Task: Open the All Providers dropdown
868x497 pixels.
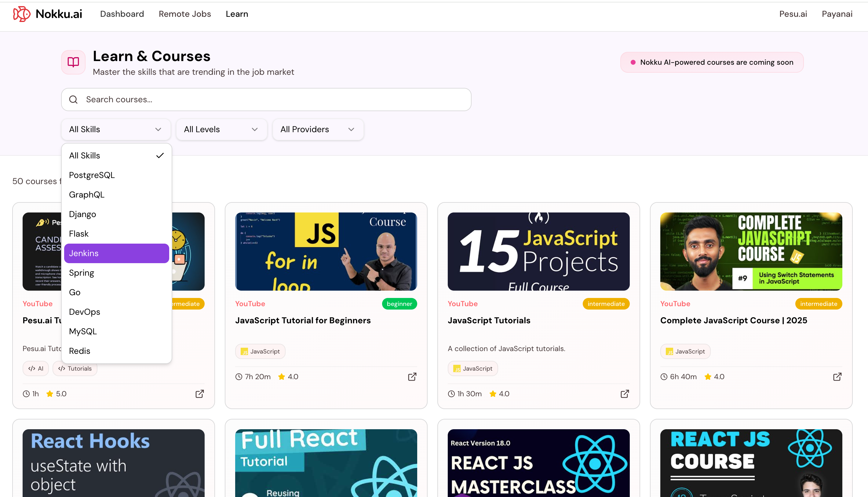Action: (x=318, y=129)
